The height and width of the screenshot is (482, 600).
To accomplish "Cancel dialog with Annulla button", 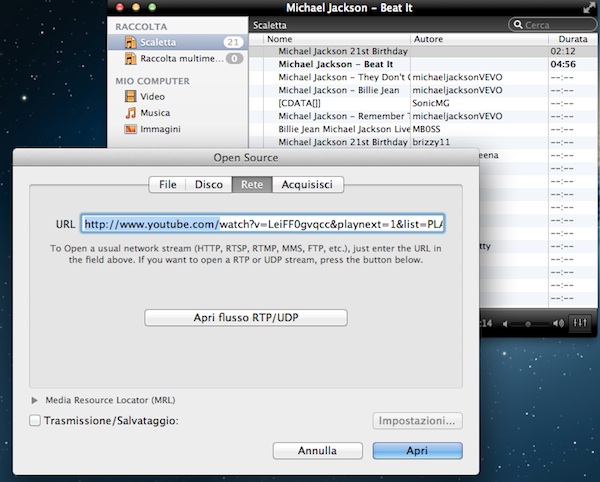I will pos(318,451).
